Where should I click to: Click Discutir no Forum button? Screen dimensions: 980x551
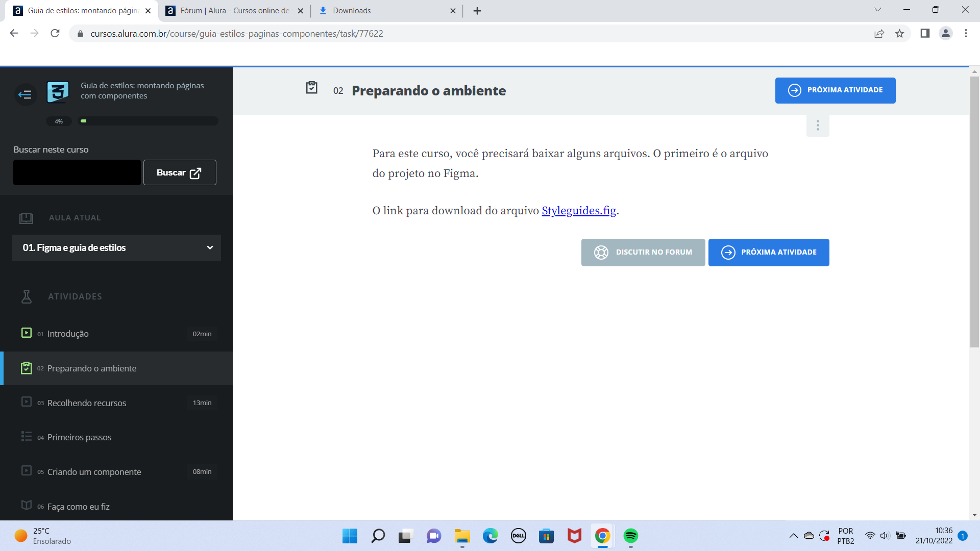click(643, 253)
